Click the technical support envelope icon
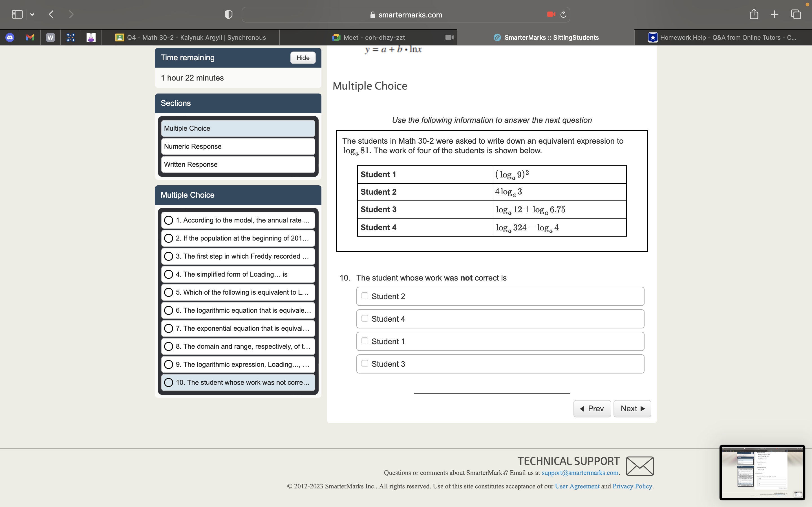Screen dimensions: 812x507 [639, 466]
